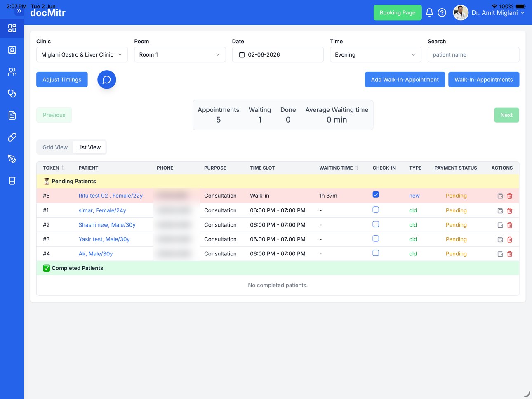Open the document icon in sidebar

pos(12,115)
